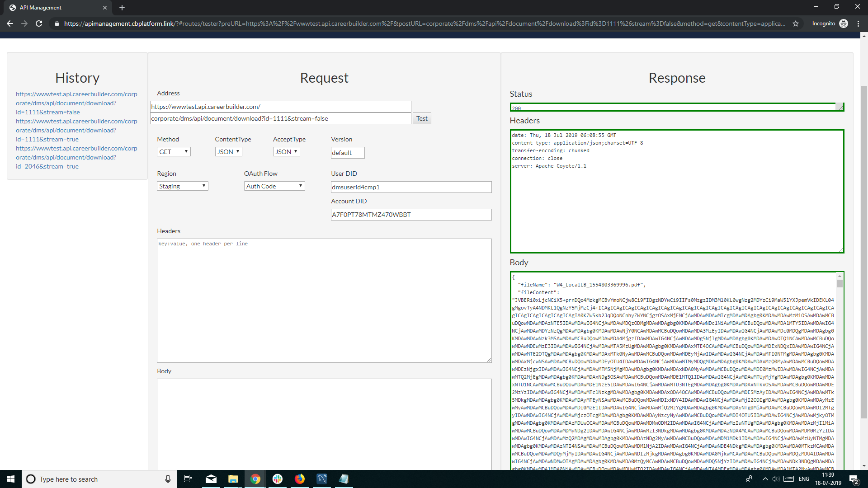Click in the Version default field
This screenshot has width=868, height=488.
coord(347,153)
